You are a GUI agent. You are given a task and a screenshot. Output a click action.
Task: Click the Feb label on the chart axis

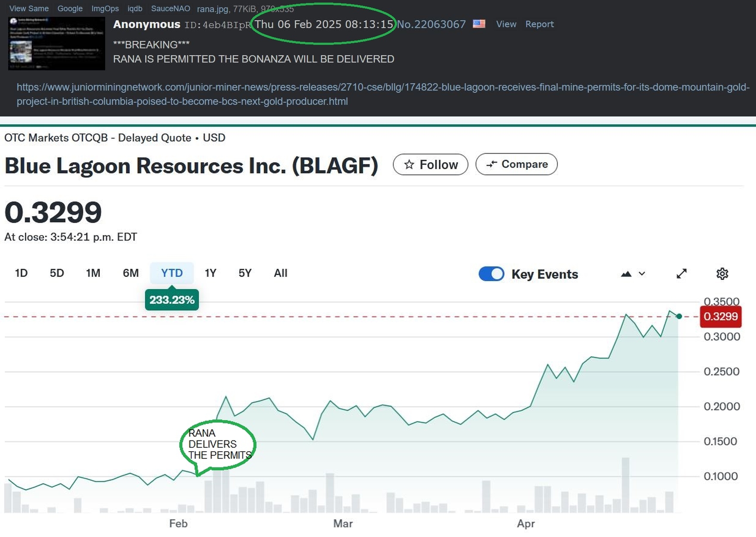(x=178, y=524)
